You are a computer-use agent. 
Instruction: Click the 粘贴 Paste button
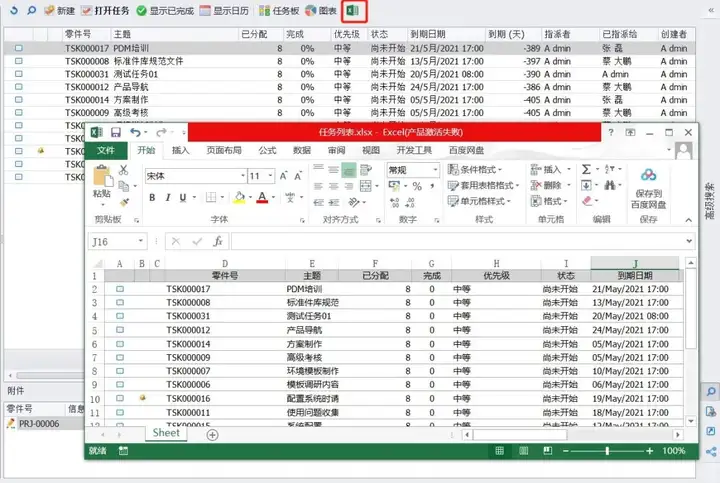[102, 183]
